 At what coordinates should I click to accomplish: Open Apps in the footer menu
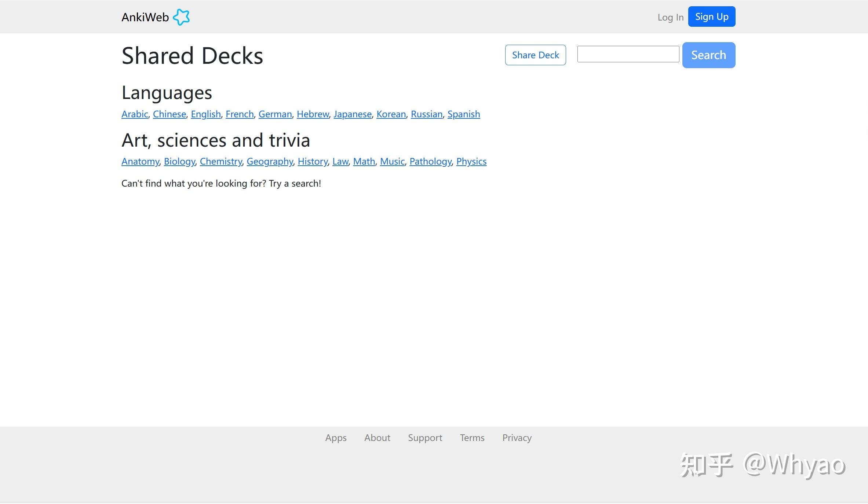(x=336, y=438)
